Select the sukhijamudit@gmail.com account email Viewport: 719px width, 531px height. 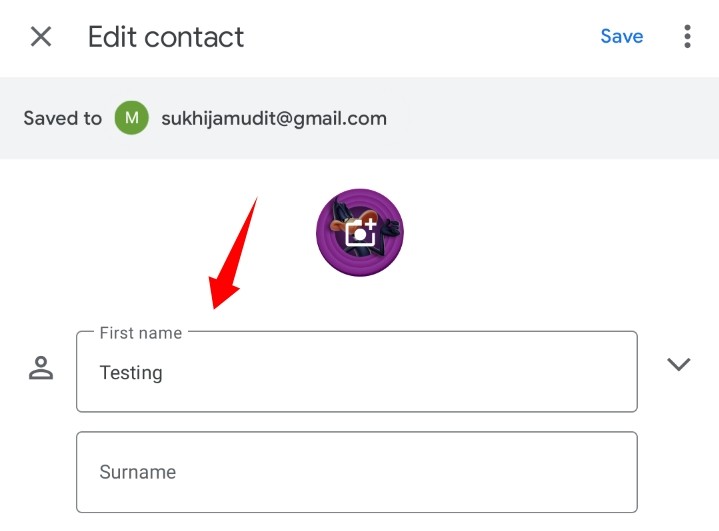point(274,118)
